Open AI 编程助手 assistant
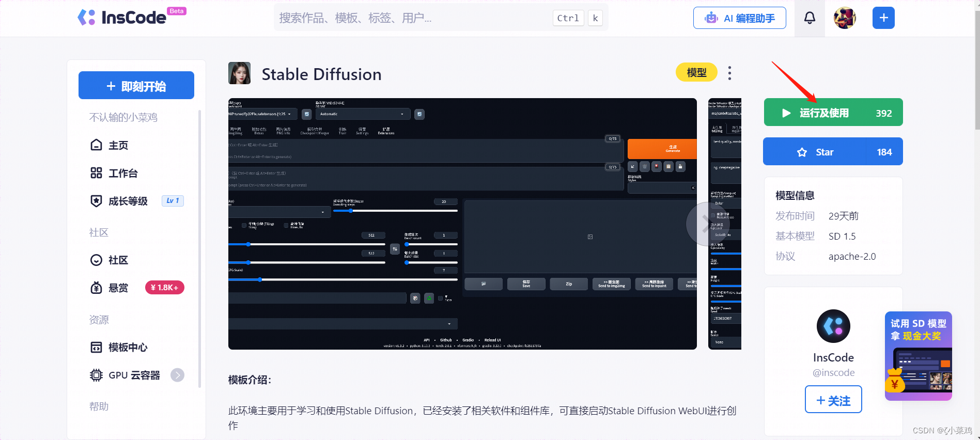 (739, 18)
